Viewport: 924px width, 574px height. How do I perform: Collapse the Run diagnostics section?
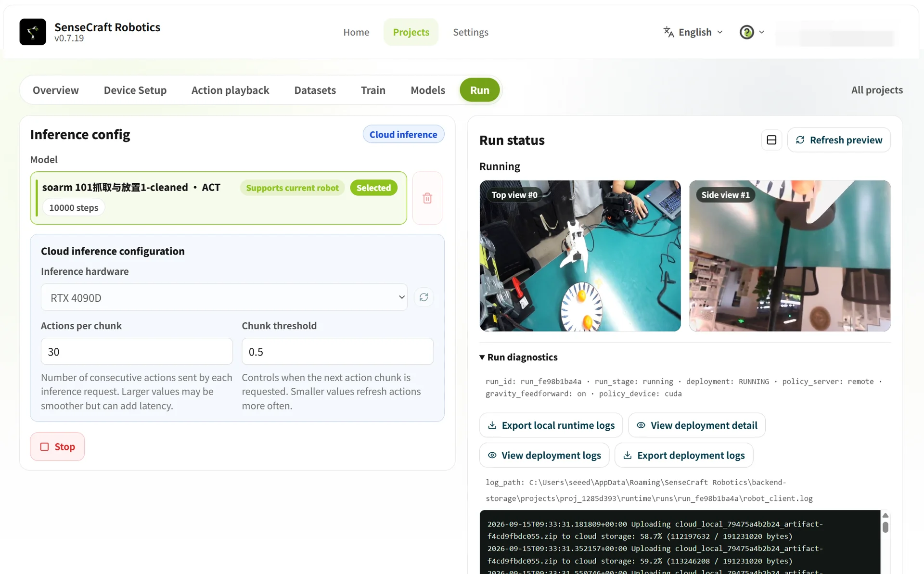pyautogui.click(x=519, y=357)
